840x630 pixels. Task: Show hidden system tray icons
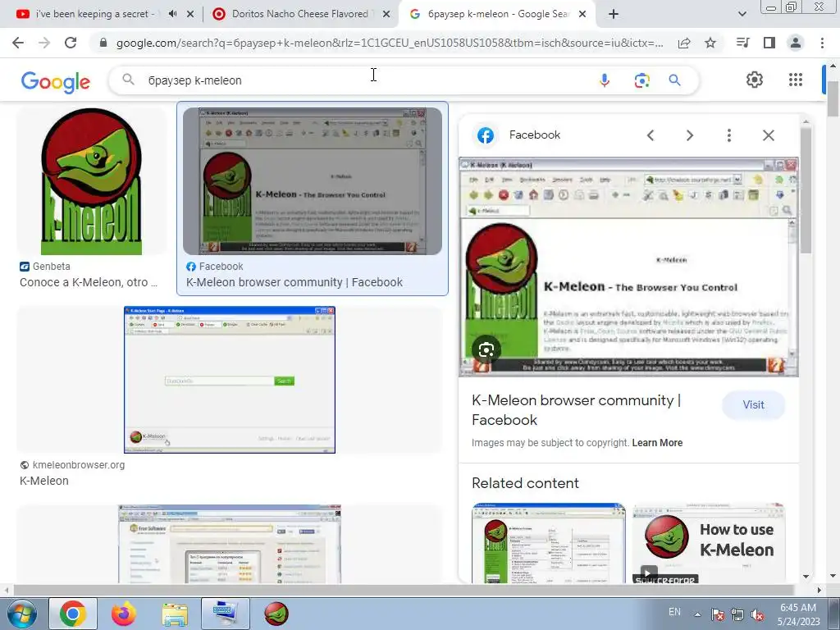pyautogui.click(x=697, y=614)
